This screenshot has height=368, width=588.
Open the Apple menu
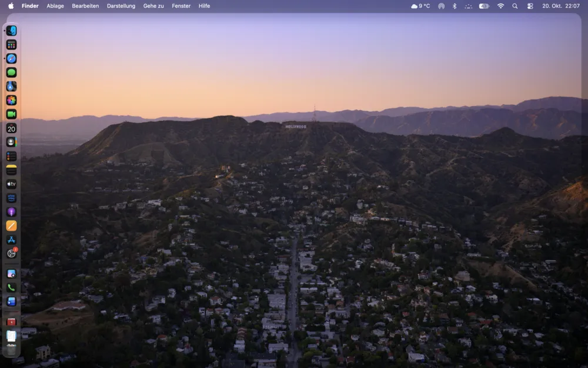click(11, 6)
